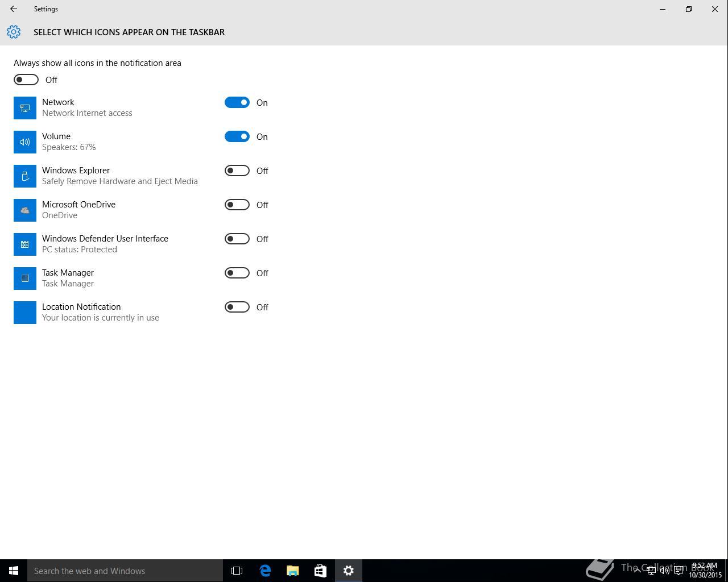Click the Windows Defender icon tile

[x=25, y=244]
